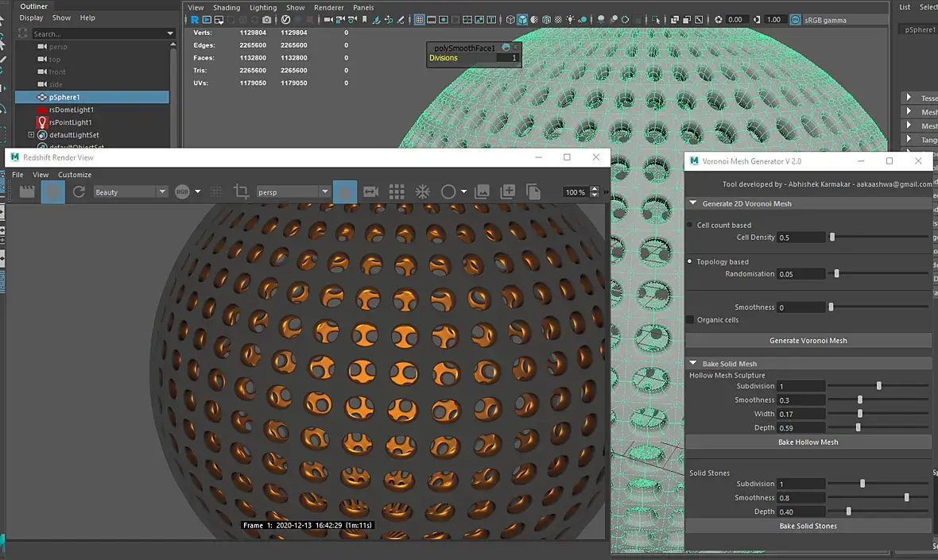Viewport: 938px width, 560px height.
Task: Collapse the Generate 2D Voronoi Mesh section
Action: point(693,203)
